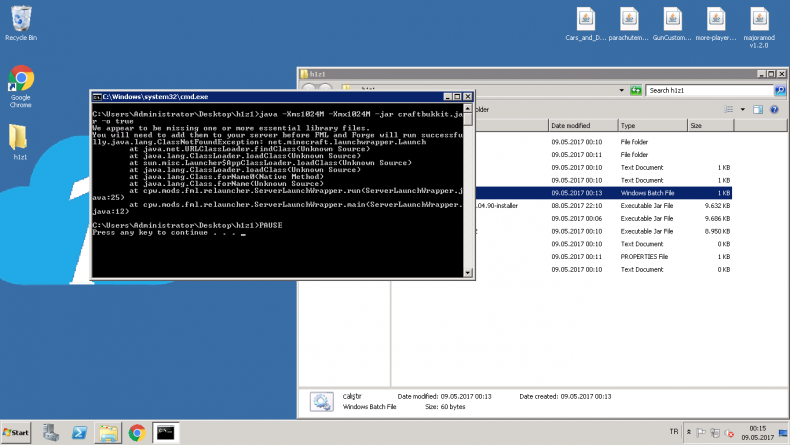Select the GunCustom... jar file on desktop
790x445 pixels.
coord(672,24)
